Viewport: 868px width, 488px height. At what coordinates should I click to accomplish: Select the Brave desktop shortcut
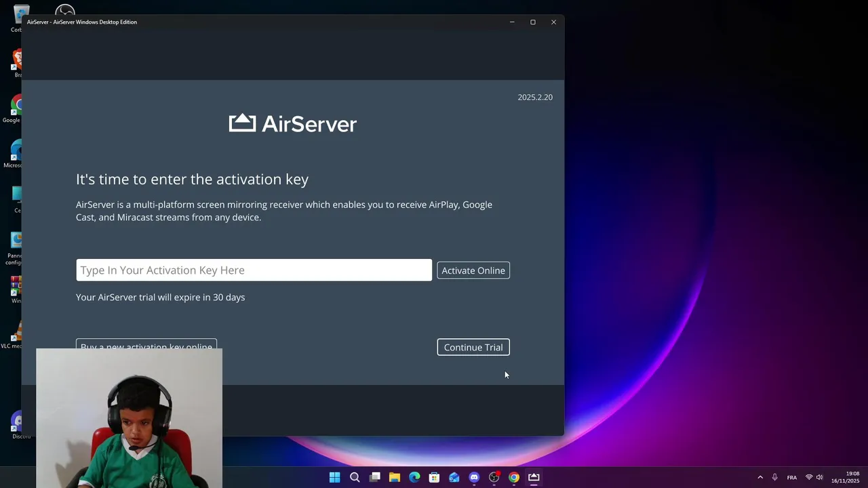coord(16,63)
